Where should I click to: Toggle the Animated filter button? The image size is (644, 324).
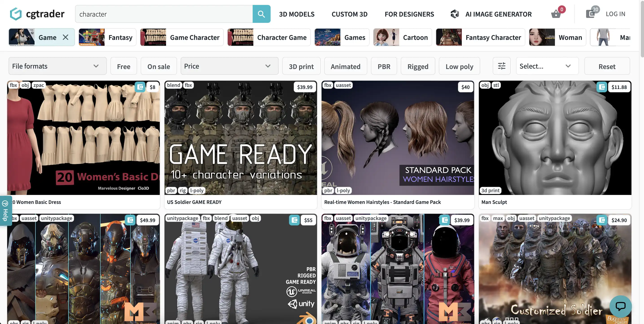coord(345,66)
